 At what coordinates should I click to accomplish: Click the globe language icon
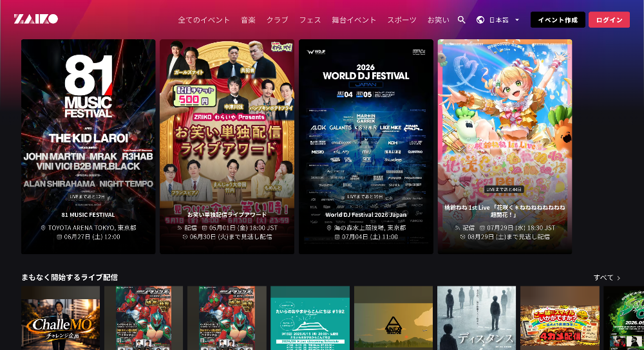(x=480, y=20)
